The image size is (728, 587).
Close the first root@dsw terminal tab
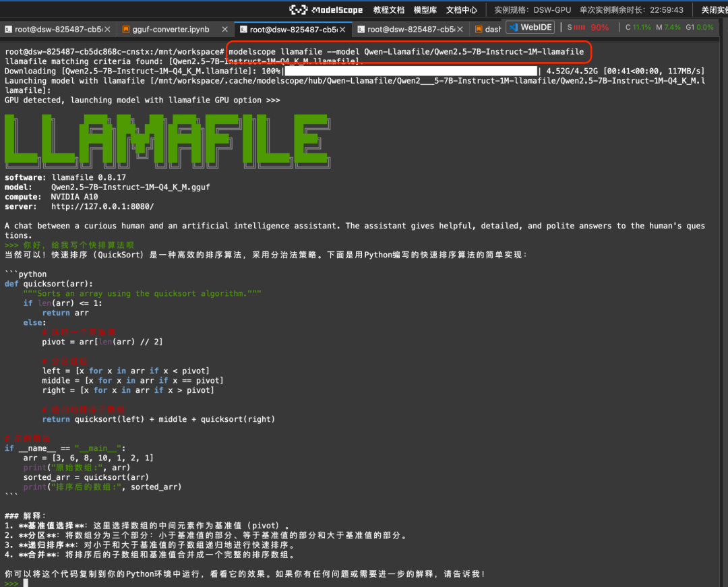tap(107, 29)
